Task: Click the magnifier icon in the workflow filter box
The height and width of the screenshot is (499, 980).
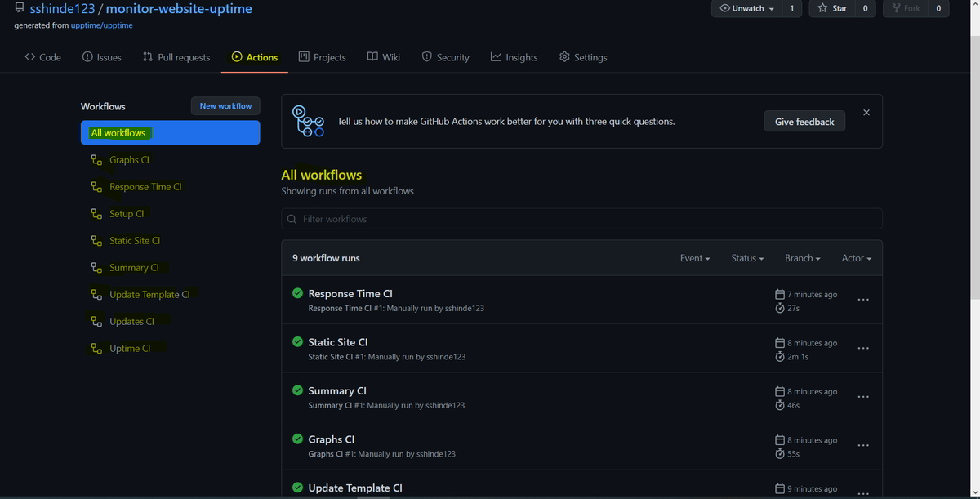Action: 292,219
